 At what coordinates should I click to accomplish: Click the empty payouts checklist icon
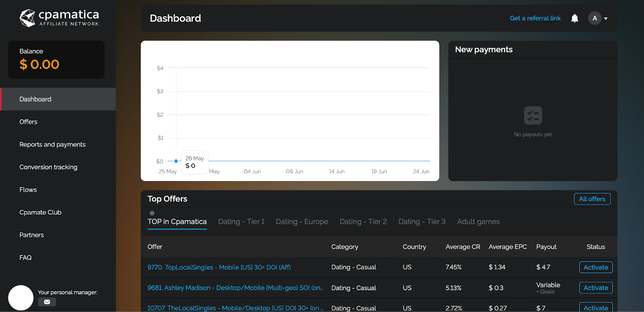[x=533, y=116]
